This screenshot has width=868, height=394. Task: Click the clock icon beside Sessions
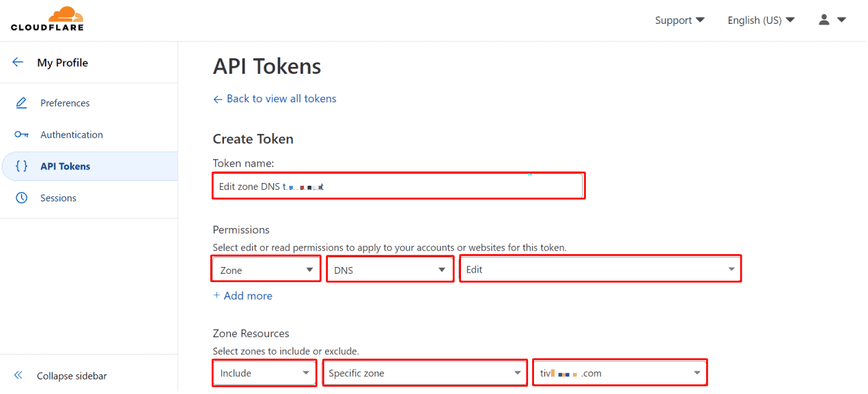[x=20, y=197]
